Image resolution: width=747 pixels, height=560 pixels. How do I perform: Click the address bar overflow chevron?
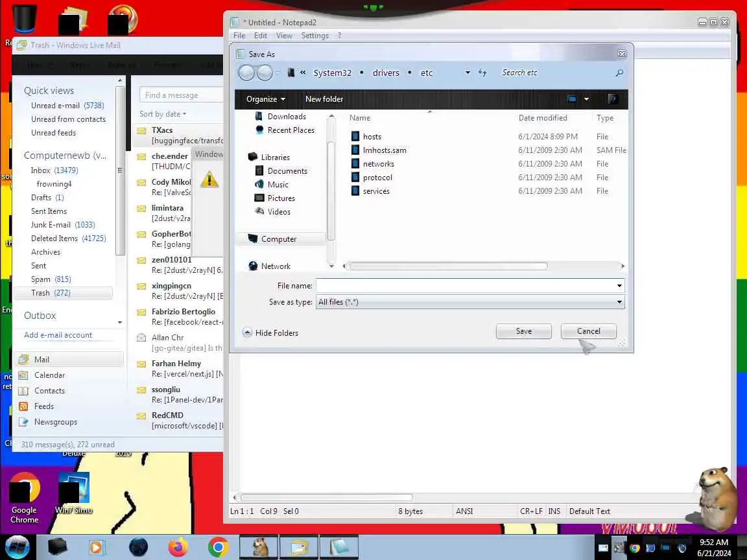303,73
